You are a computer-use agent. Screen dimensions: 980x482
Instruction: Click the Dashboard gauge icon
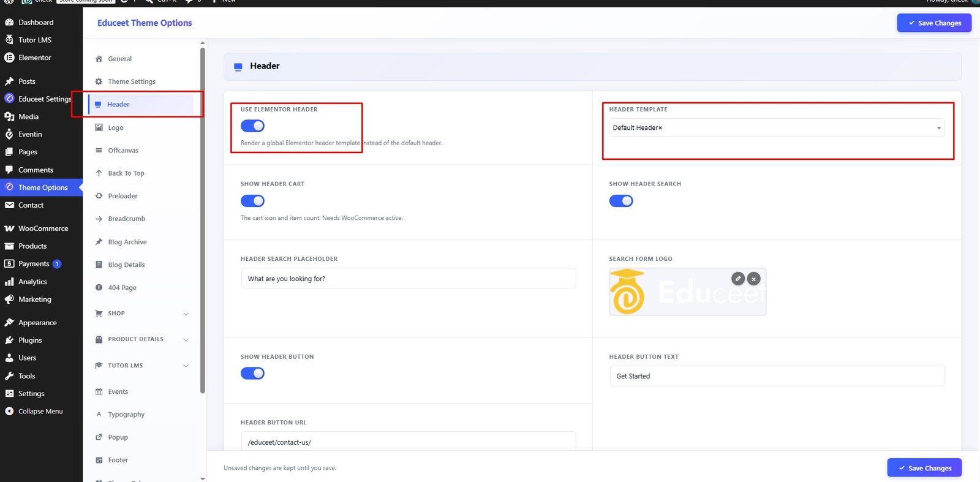click(9, 22)
